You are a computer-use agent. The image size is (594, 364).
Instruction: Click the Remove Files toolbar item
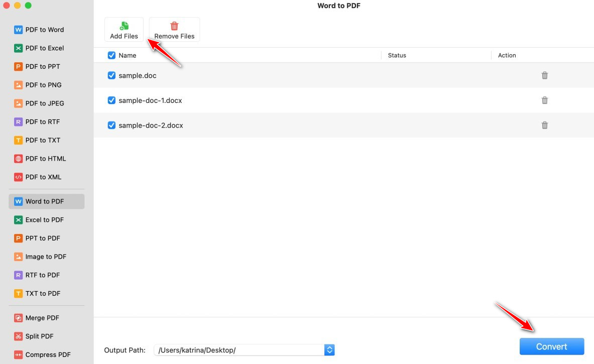(x=174, y=29)
